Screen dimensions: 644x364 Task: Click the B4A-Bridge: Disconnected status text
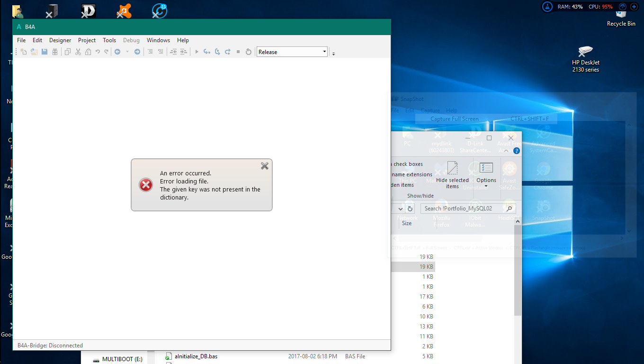[50, 346]
